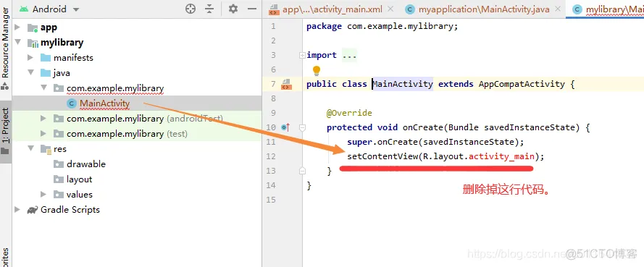Select the layout folder

79,179
